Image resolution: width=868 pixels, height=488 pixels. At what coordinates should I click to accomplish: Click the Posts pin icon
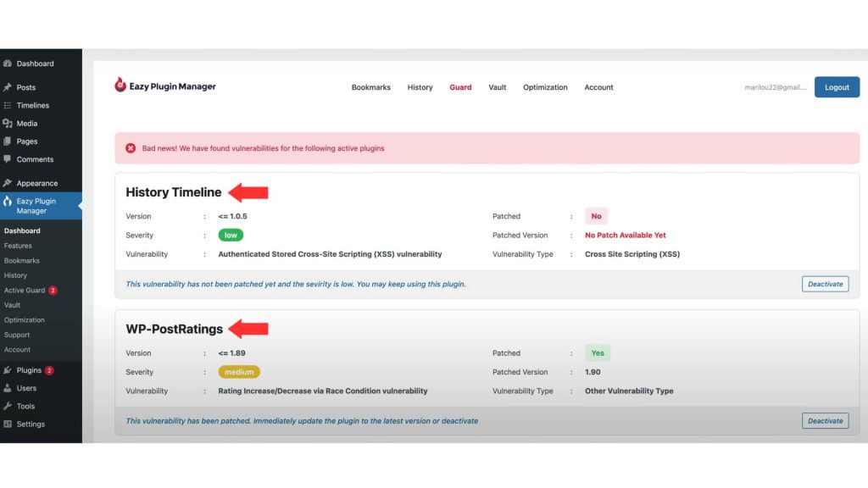[x=7, y=87]
